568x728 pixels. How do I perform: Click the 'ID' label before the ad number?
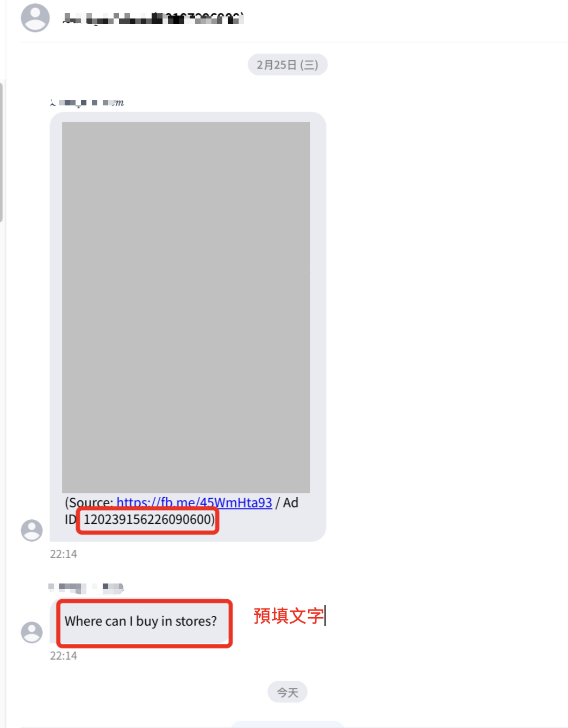coord(71,519)
